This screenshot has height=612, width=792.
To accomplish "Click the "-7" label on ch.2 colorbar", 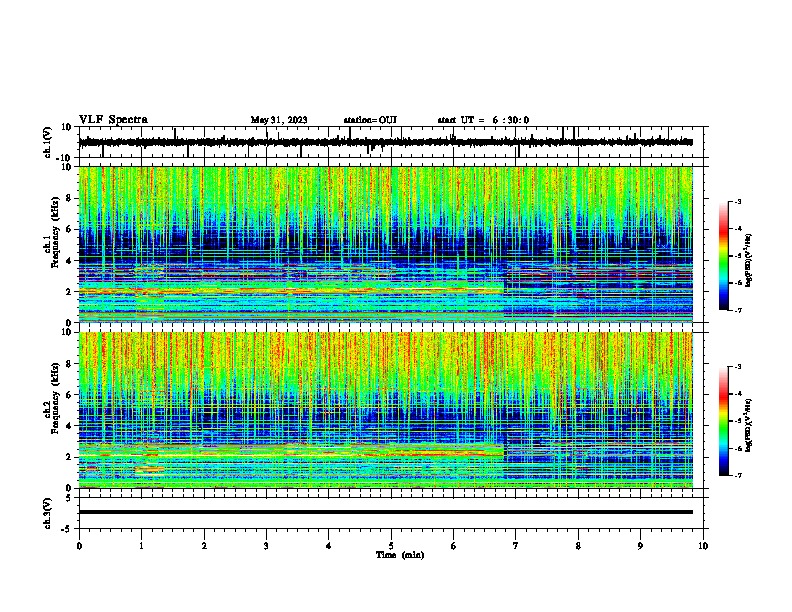I will point(737,475).
